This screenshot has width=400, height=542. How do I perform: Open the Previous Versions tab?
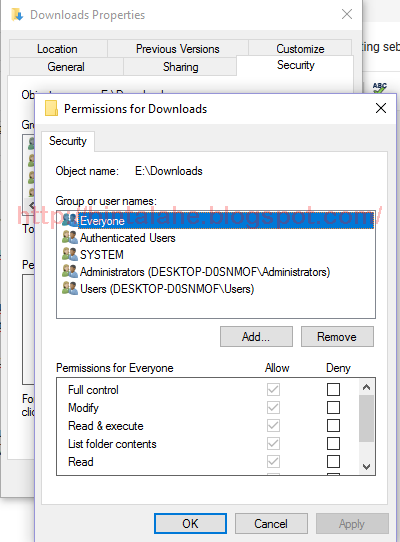click(178, 49)
